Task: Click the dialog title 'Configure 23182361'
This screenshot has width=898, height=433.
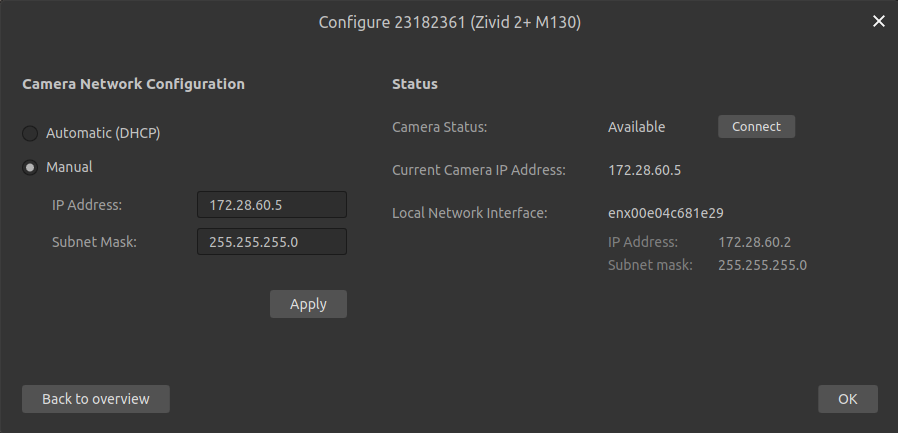Action: pos(449,21)
